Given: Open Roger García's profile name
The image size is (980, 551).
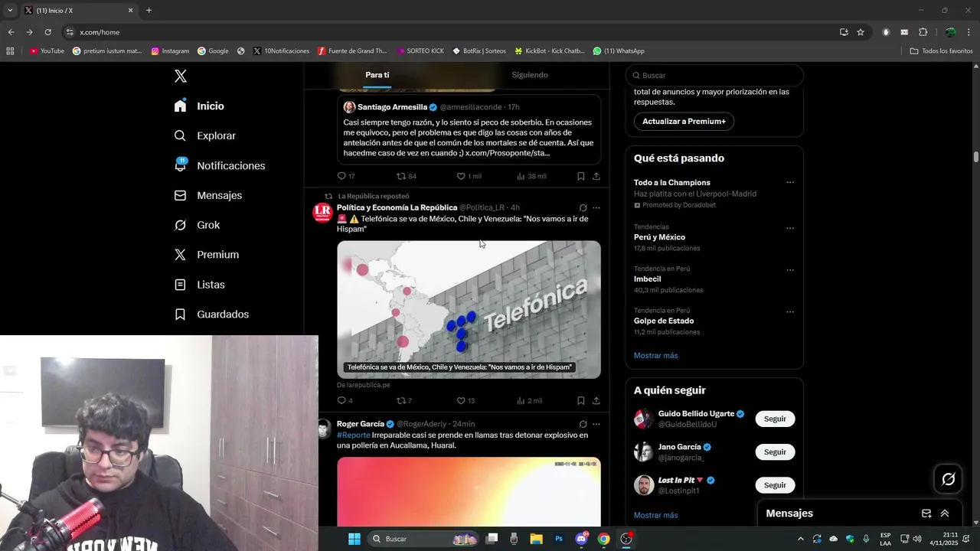Looking at the screenshot, I should point(361,424).
